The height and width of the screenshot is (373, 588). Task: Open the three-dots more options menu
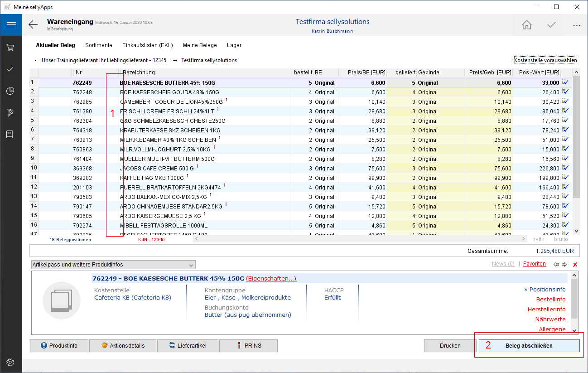pyautogui.click(x=576, y=25)
